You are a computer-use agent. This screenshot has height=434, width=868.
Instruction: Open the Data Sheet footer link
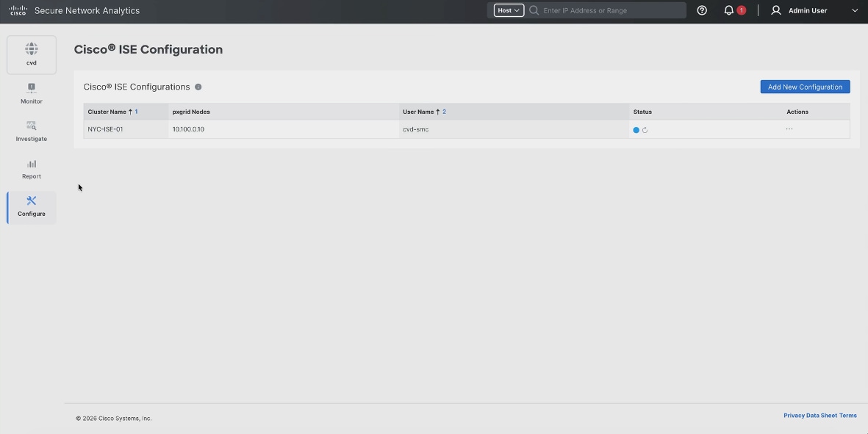point(822,415)
